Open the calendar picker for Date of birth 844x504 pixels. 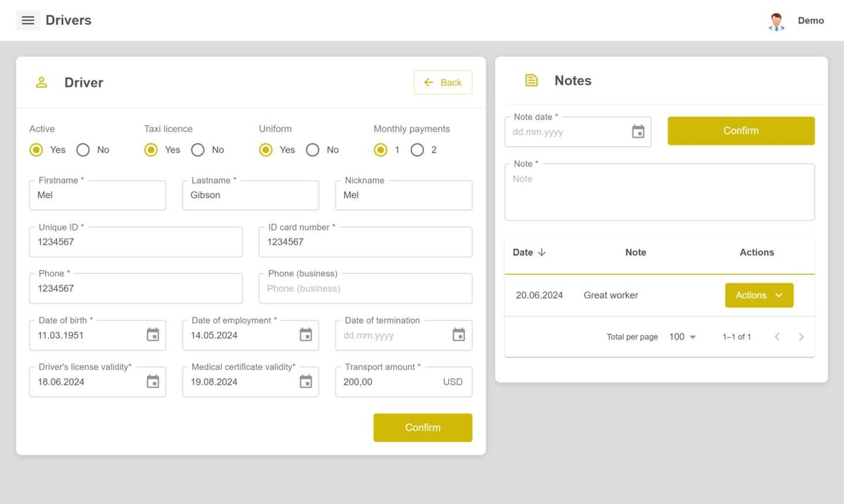click(x=153, y=335)
